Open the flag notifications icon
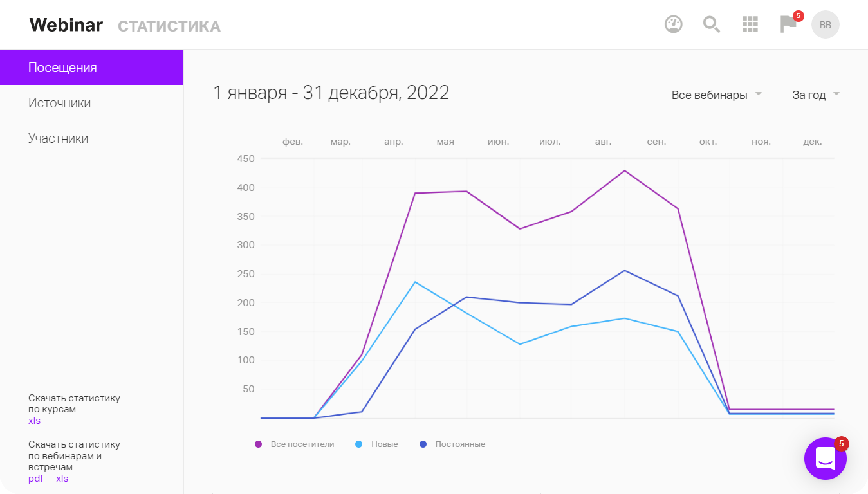Screen dimensions: 868x494 coord(788,24)
